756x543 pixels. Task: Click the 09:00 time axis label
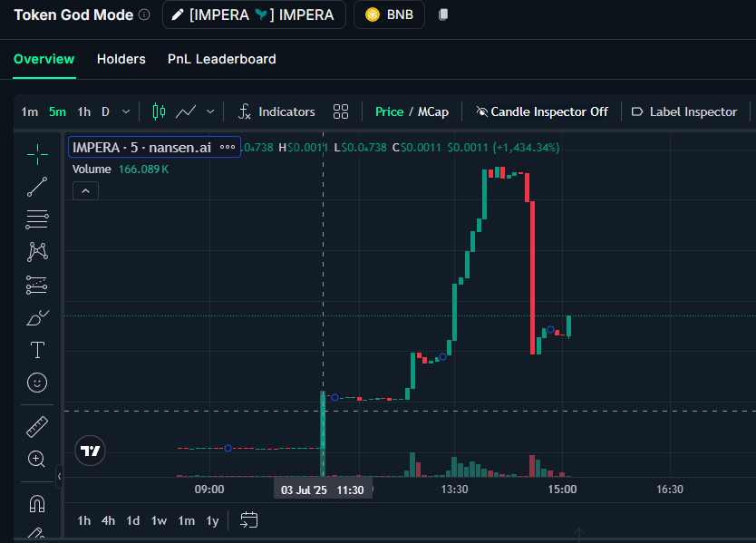(x=209, y=490)
